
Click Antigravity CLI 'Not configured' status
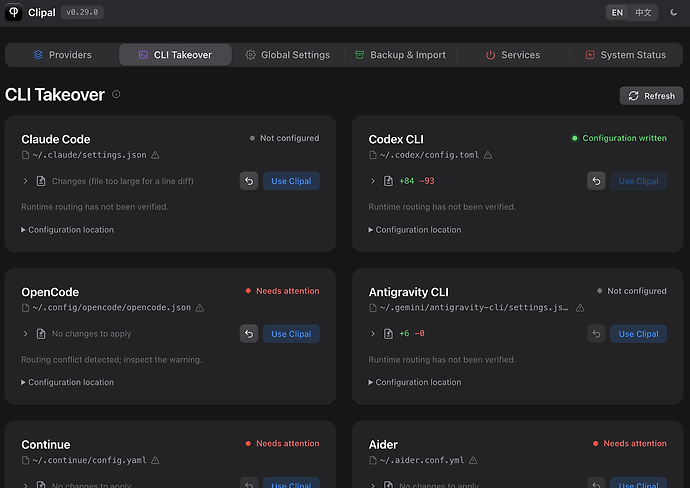pos(632,291)
